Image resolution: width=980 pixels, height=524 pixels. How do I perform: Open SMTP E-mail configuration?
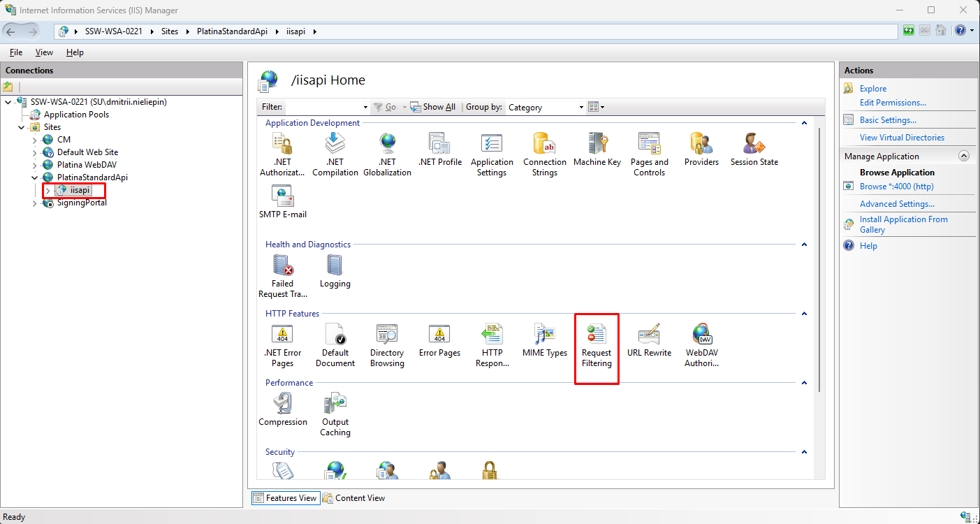[283, 203]
